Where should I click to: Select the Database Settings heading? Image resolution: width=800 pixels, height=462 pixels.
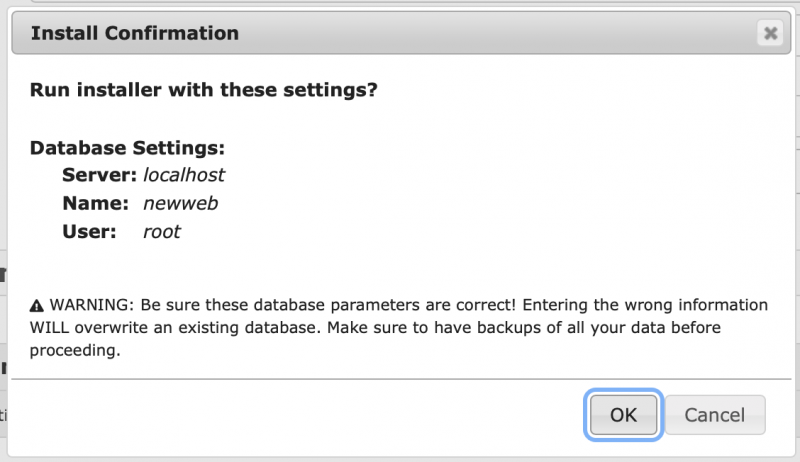(127, 148)
